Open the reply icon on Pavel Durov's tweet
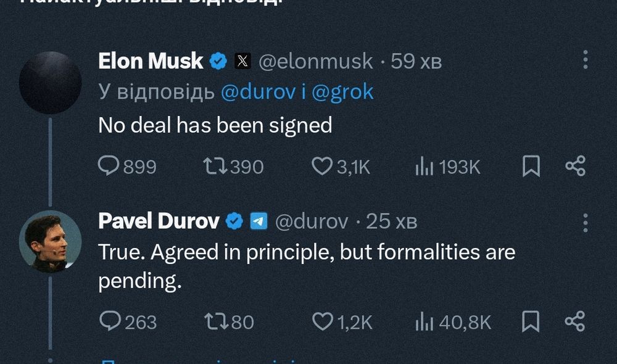This screenshot has height=364, width=617. (x=110, y=321)
